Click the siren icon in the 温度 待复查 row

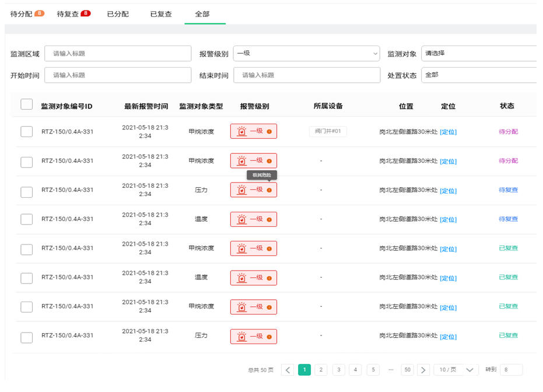pos(241,219)
